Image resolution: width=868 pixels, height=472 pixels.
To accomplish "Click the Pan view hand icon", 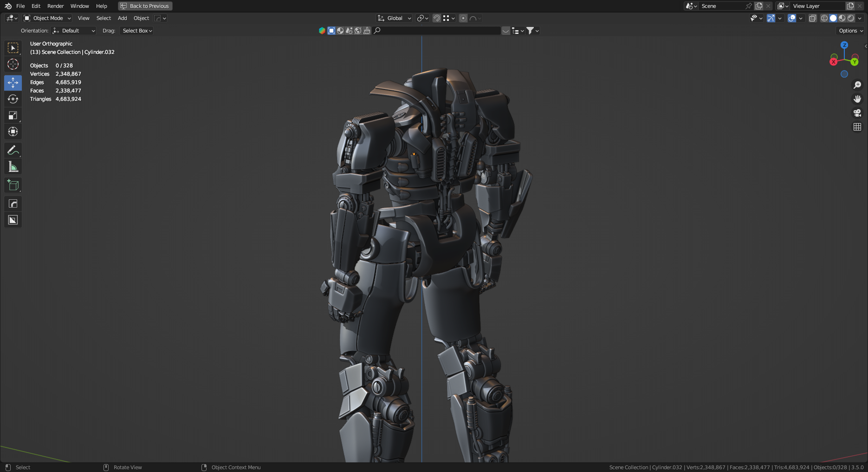I will (x=857, y=99).
